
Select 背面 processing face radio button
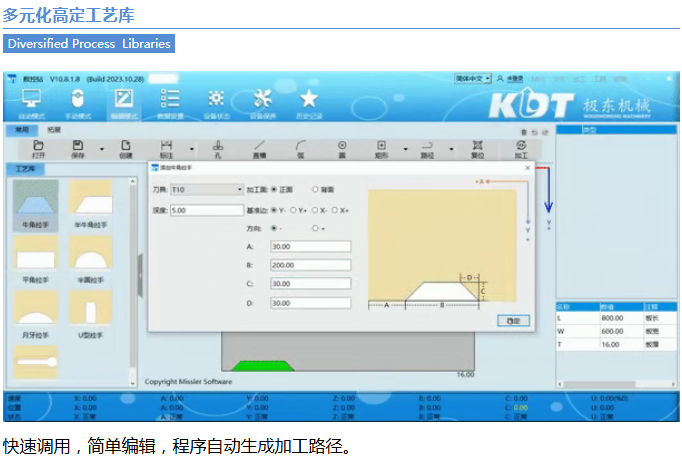click(x=316, y=189)
